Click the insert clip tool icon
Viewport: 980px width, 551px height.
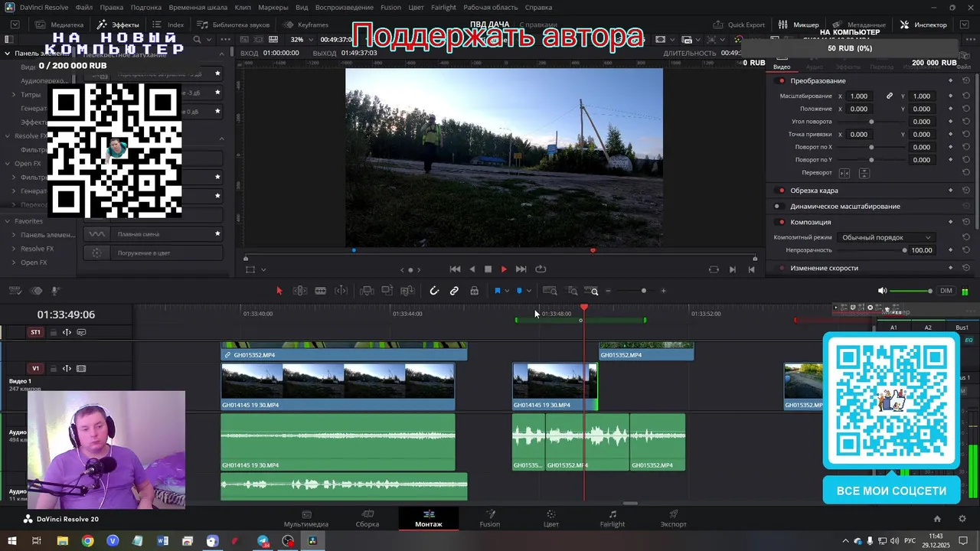(367, 291)
